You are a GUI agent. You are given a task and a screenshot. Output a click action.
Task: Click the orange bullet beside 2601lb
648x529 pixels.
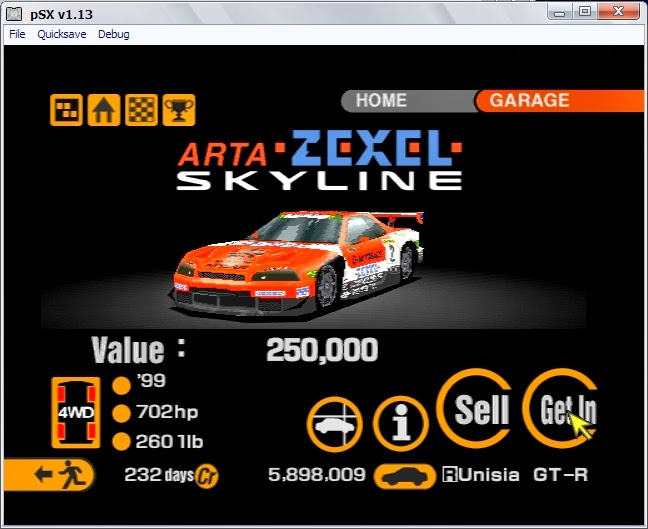pos(122,441)
